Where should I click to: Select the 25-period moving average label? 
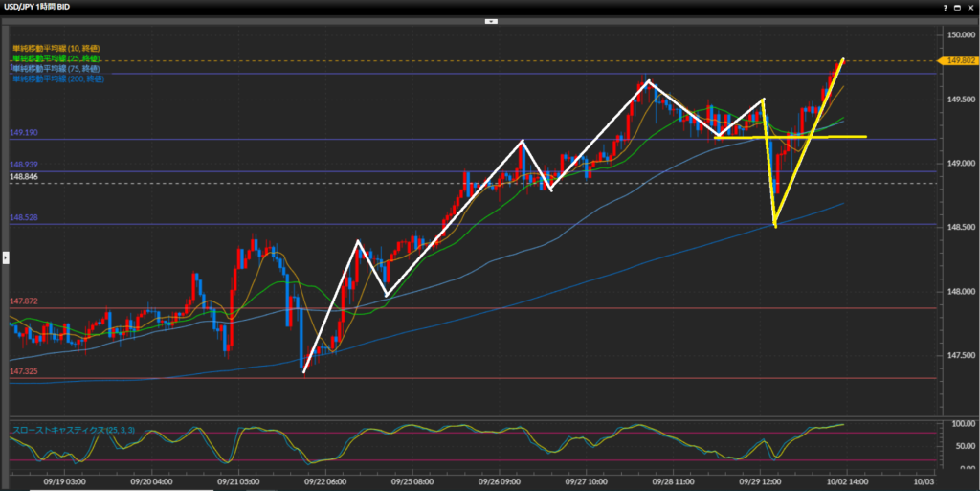coord(56,58)
